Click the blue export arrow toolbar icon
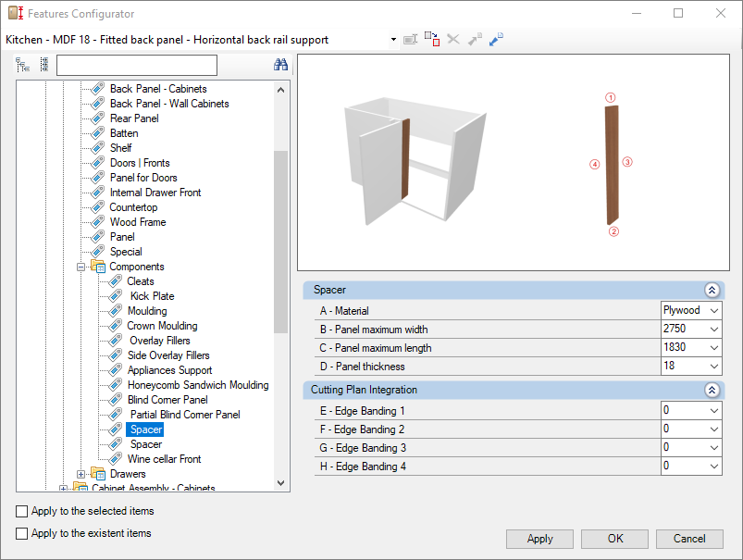743x560 pixels. tap(496, 40)
